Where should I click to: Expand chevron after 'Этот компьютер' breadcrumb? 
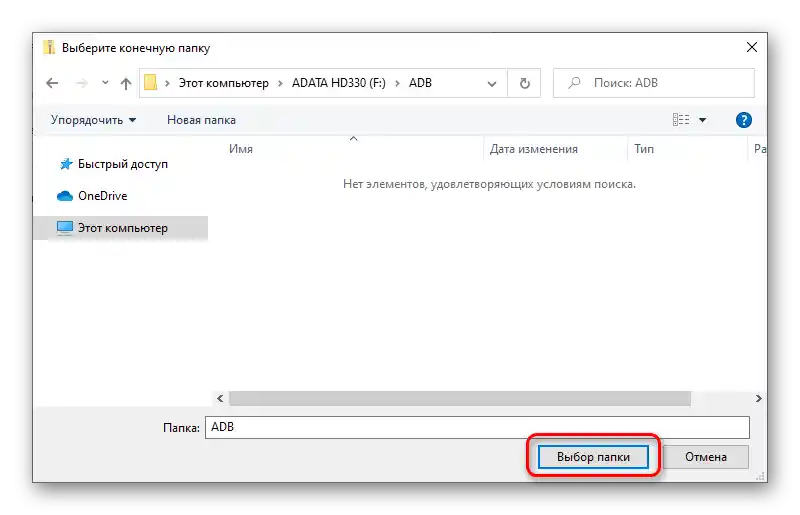click(x=280, y=83)
